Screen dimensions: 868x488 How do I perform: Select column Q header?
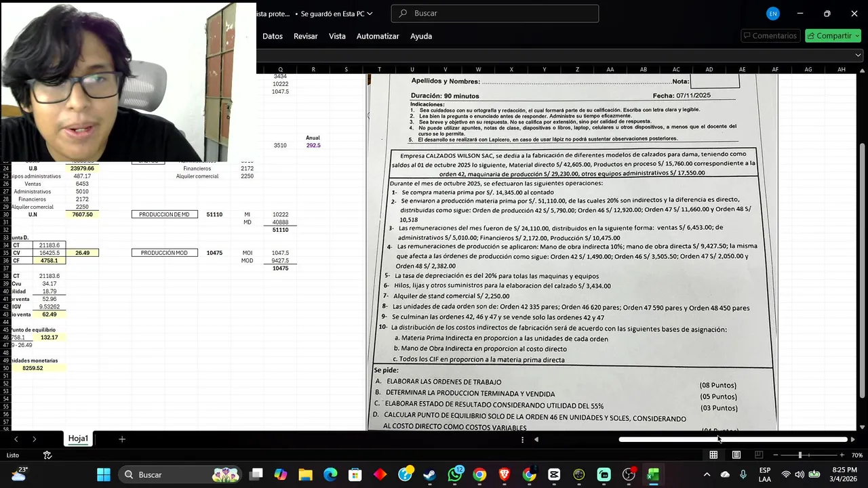pos(280,69)
